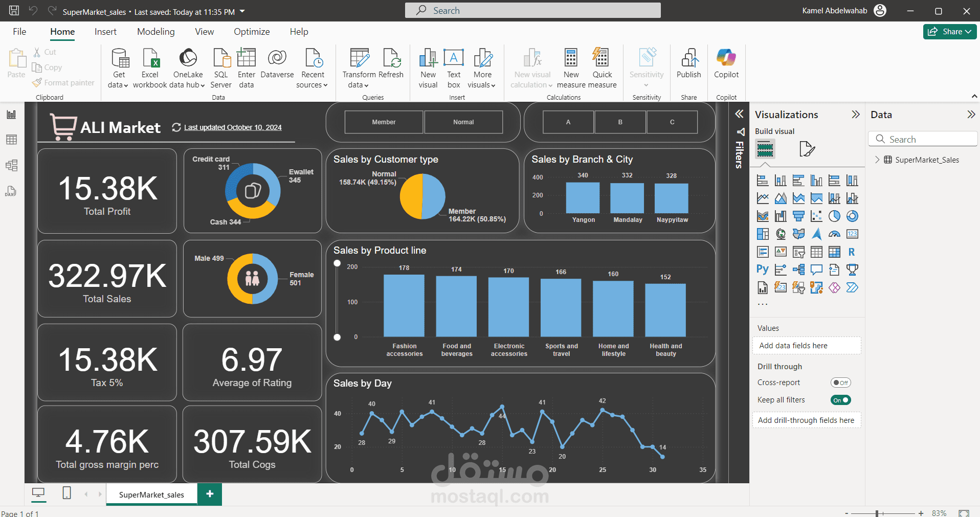This screenshot has width=980, height=517.
Task: Click the bottom handle of Product line slider
Action: pyautogui.click(x=337, y=337)
